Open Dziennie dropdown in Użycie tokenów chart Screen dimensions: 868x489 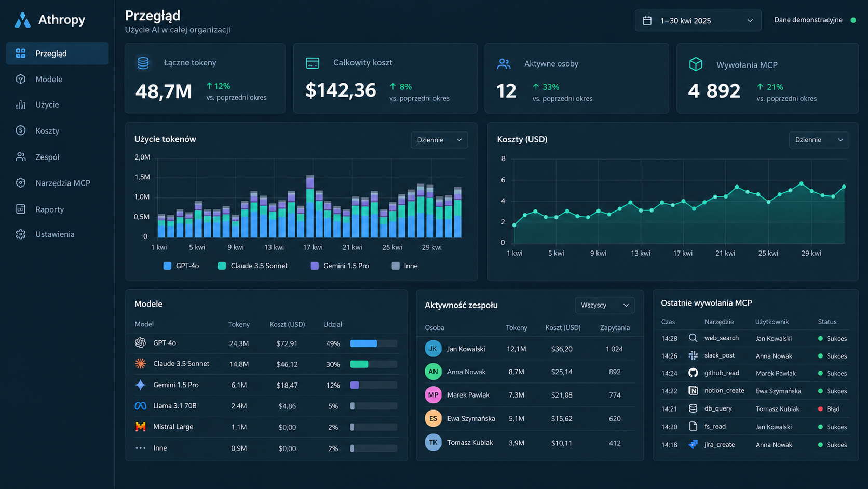pyautogui.click(x=439, y=140)
